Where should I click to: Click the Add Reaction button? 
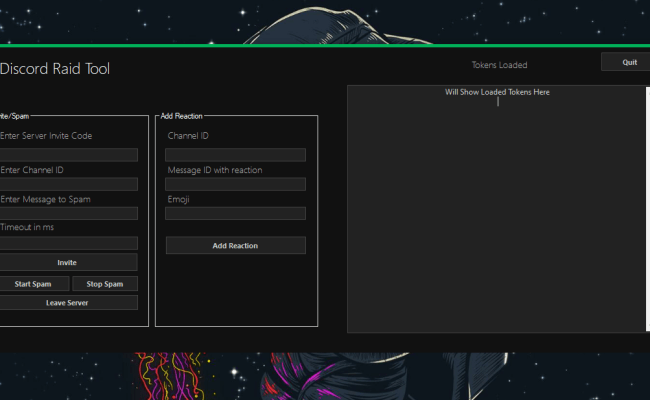click(236, 245)
